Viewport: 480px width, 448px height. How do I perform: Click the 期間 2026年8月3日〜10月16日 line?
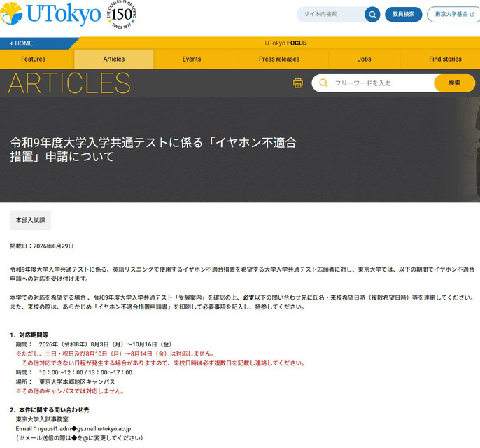(x=94, y=344)
